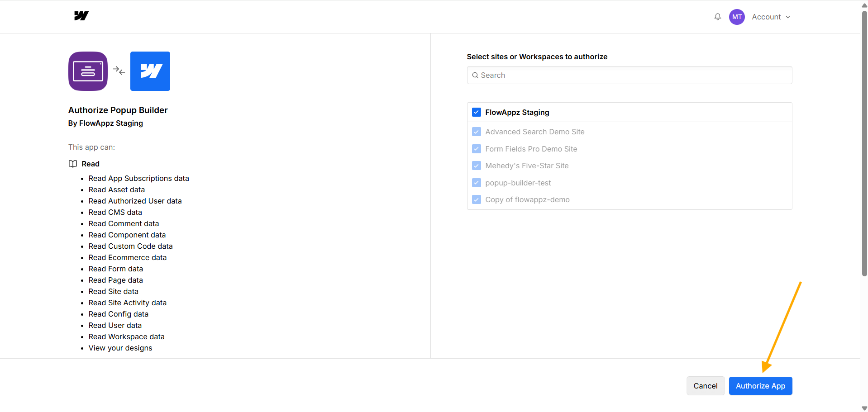Viewport: 868px width, 412px height.
Task: Toggle Form Fields Pro Demo Site checkbox
Action: [x=476, y=149]
